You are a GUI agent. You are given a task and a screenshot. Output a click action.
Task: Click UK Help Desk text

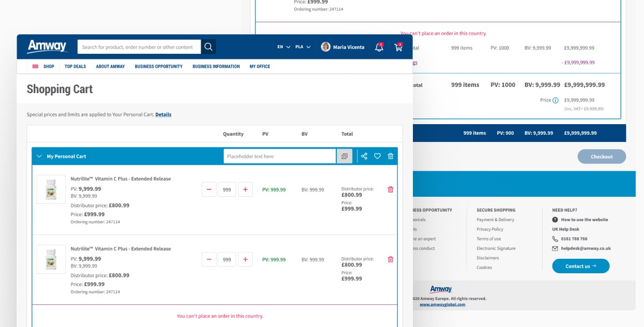coord(565,229)
